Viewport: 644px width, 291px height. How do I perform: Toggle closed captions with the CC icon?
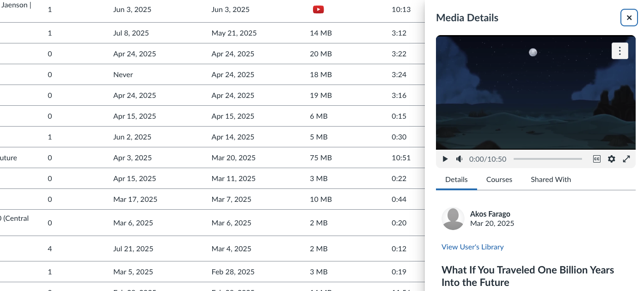[x=596, y=159]
